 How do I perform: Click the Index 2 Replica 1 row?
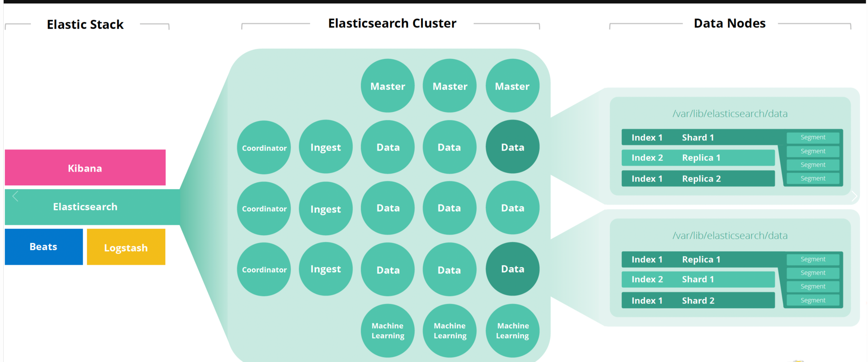(698, 158)
